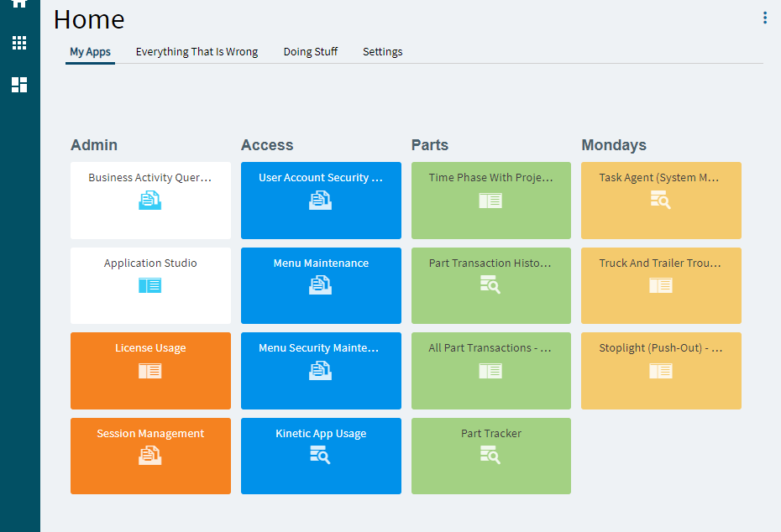Open the Settings tab

tap(383, 52)
